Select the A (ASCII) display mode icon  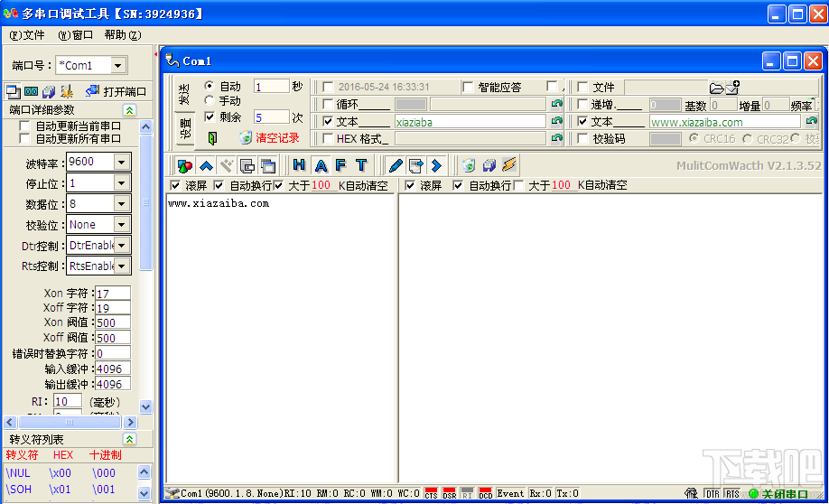(321, 165)
